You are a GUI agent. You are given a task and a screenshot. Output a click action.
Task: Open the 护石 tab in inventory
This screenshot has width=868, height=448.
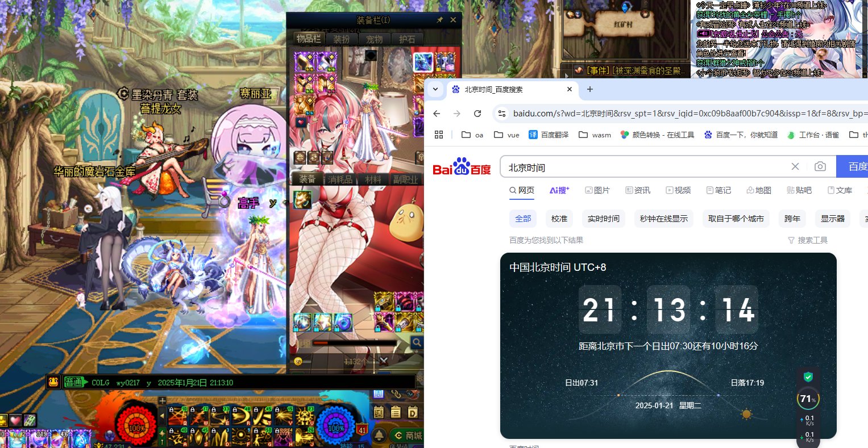[x=407, y=39]
